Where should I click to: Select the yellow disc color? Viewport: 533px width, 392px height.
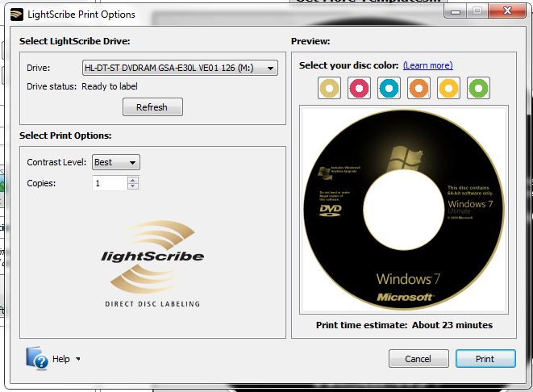point(448,88)
